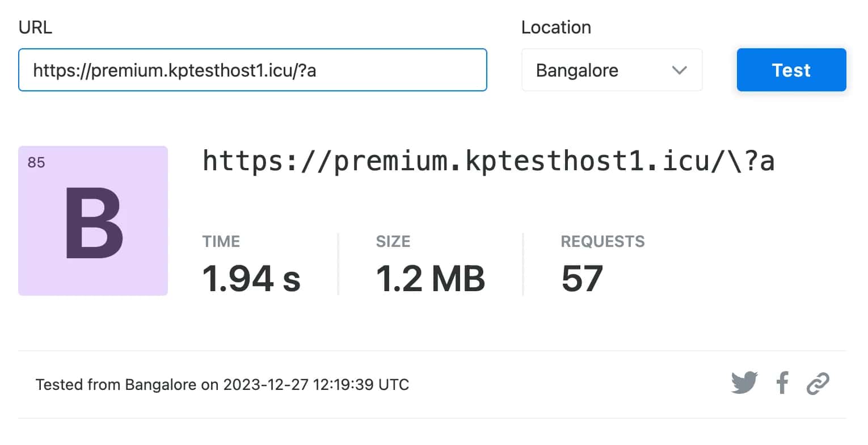The image size is (868, 445).
Task: Select the 57 requests count value
Action: pos(582,279)
